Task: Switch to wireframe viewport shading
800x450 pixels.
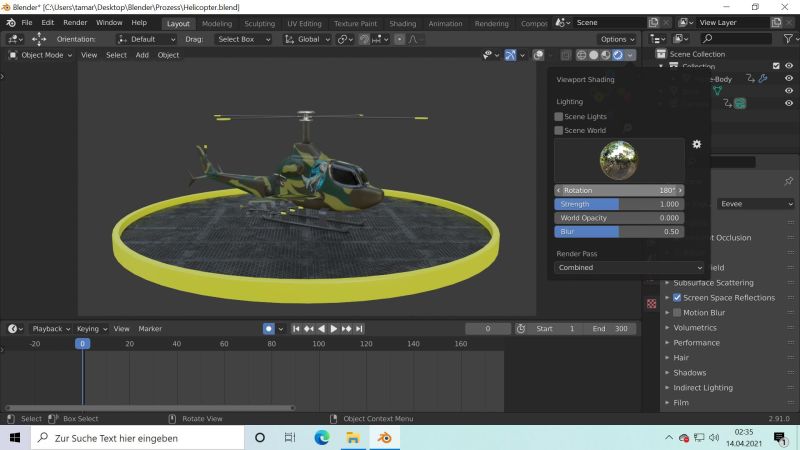Action: pyautogui.click(x=580, y=55)
